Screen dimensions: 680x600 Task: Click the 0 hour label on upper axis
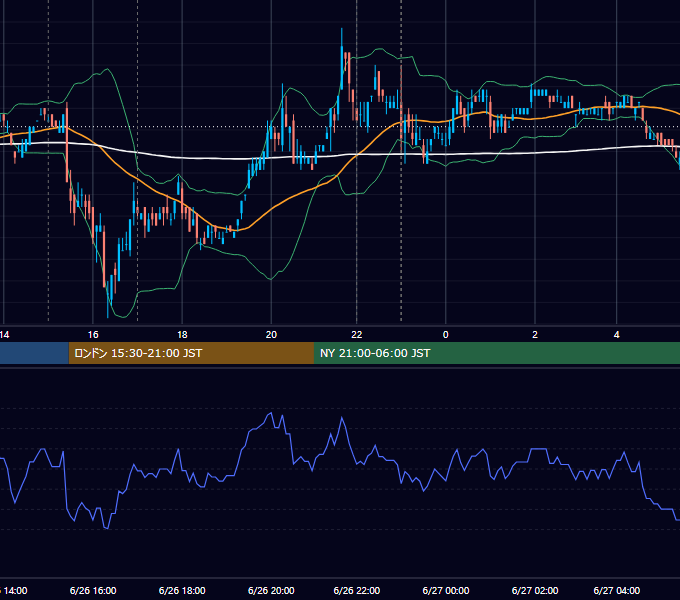pyautogui.click(x=445, y=335)
